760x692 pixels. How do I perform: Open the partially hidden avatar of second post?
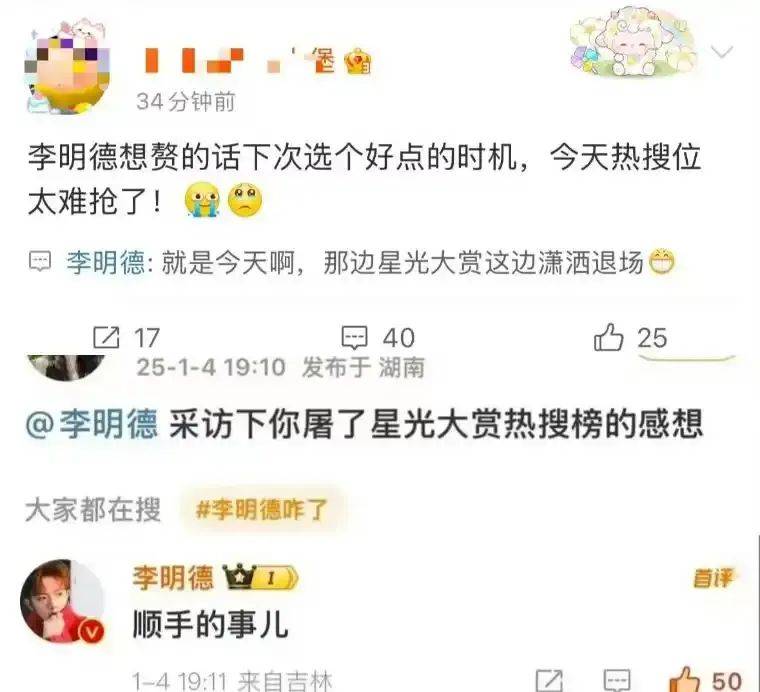(66, 368)
